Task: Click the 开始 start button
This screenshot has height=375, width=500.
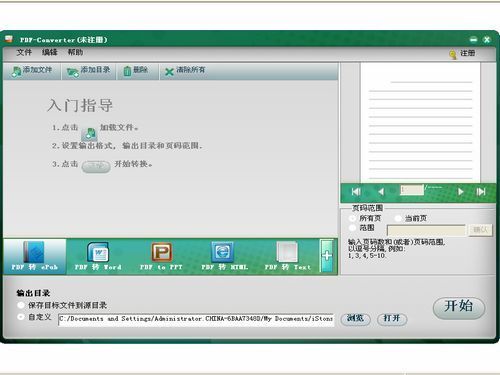Action: point(459,307)
